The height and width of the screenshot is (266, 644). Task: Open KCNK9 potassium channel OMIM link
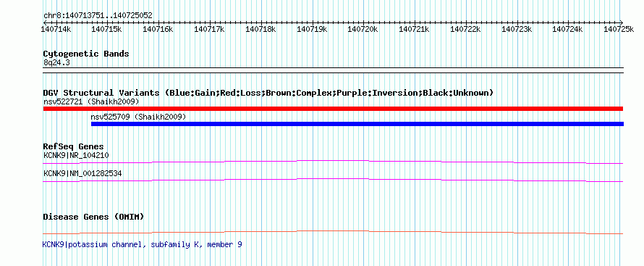[x=142, y=245]
